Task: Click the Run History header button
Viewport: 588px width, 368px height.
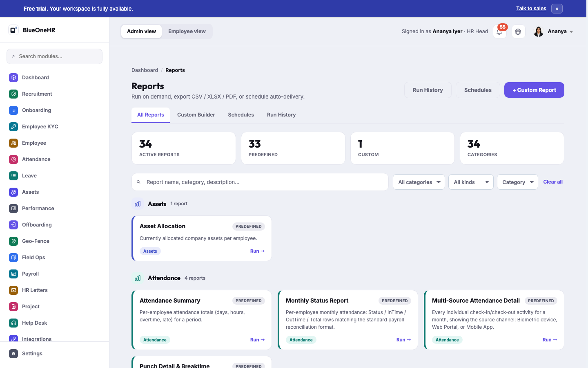Action: (x=428, y=90)
